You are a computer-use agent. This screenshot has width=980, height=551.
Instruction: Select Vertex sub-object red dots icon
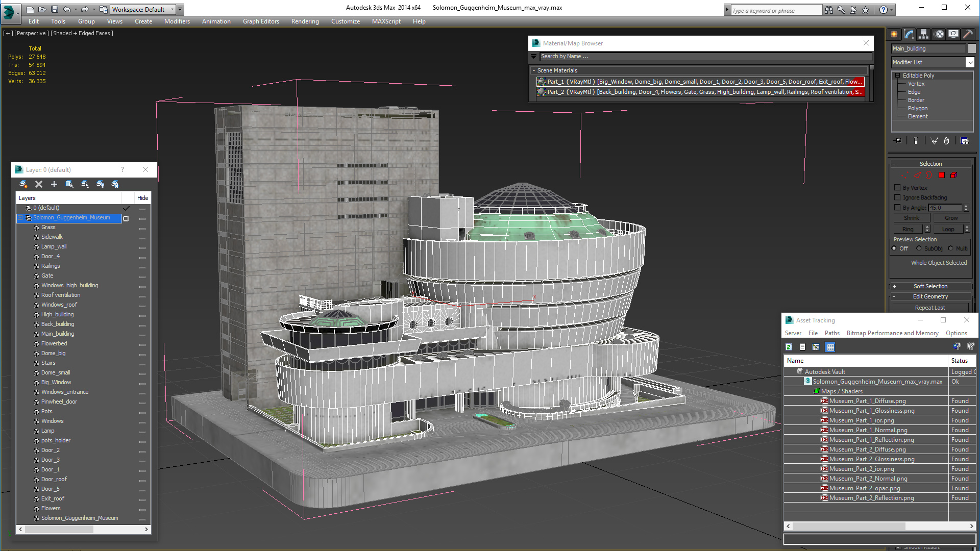click(904, 175)
